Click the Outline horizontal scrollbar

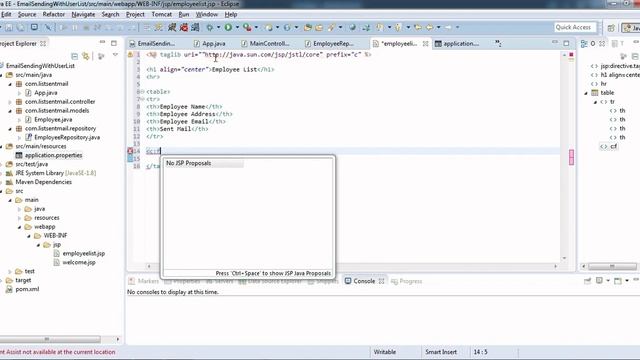pyautogui.click(x=612, y=266)
